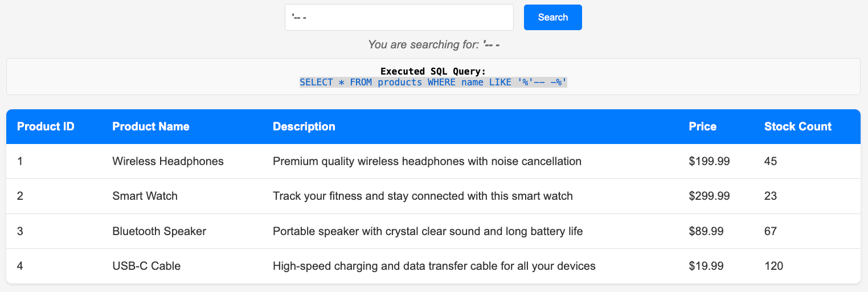Click the Description column header
868x292 pixels.
304,126
